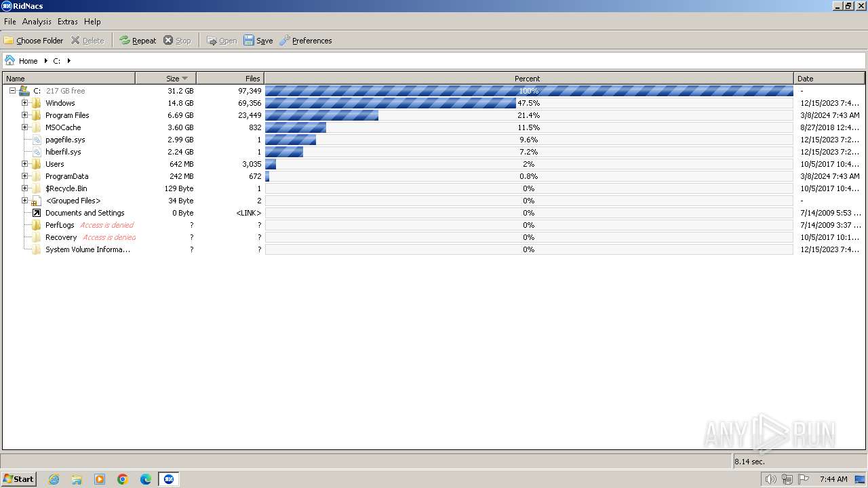868x488 pixels.
Task: Sort by Files column header
Action: click(x=231, y=79)
